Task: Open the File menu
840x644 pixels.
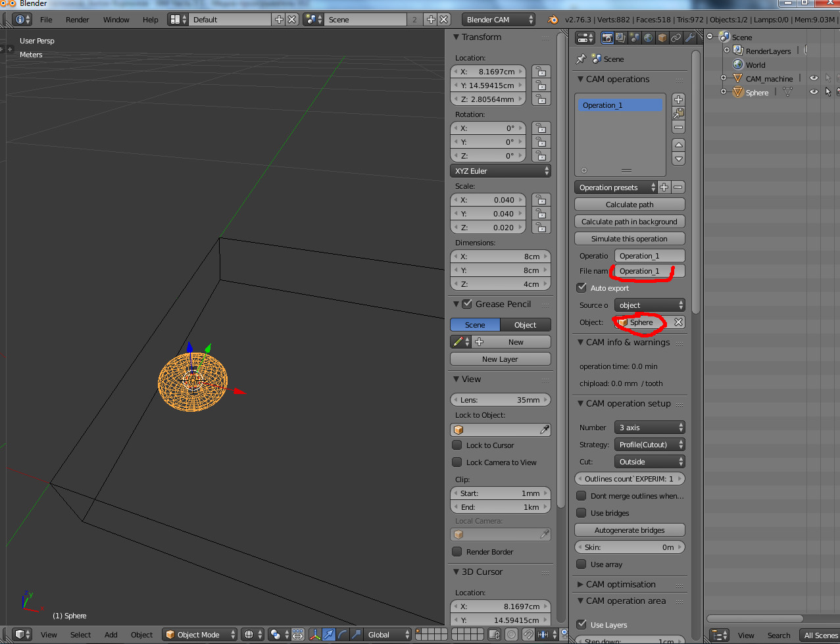Action: click(x=46, y=20)
